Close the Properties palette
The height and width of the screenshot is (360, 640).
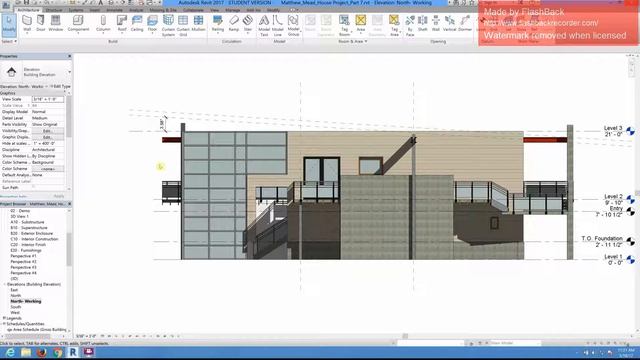tap(69, 56)
